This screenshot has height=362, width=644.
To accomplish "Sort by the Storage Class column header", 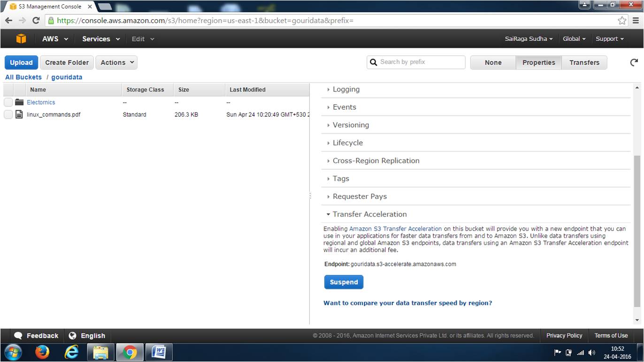I will click(147, 90).
